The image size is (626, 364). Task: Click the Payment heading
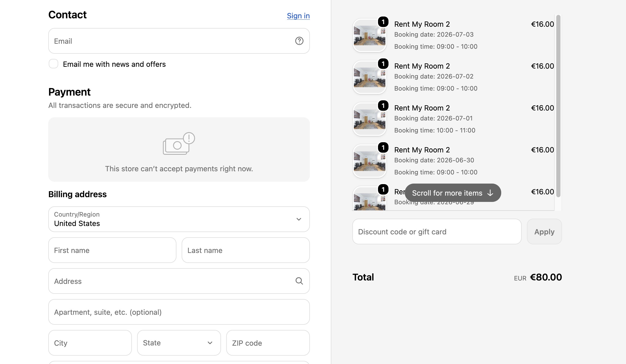tap(69, 92)
